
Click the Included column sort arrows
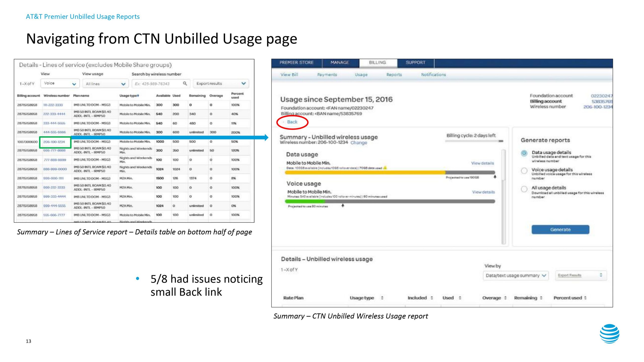432,298
